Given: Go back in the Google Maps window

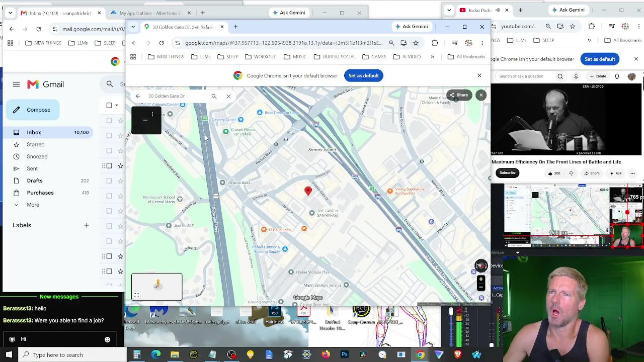Looking at the screenshot, I should tap(134, 43).
